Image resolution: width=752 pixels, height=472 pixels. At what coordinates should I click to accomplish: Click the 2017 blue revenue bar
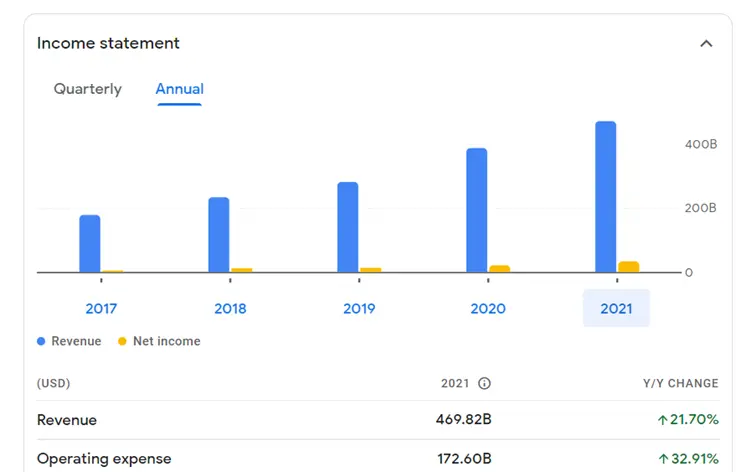(x=90, y=243)
